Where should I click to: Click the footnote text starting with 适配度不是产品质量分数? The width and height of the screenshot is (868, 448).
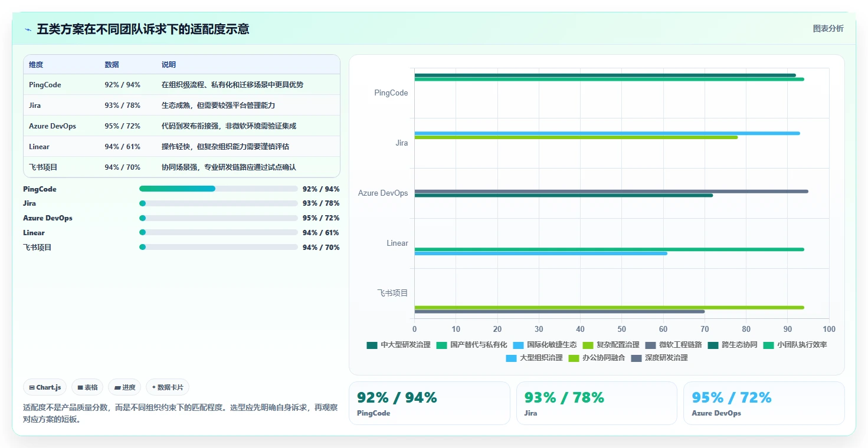[181, 414]
